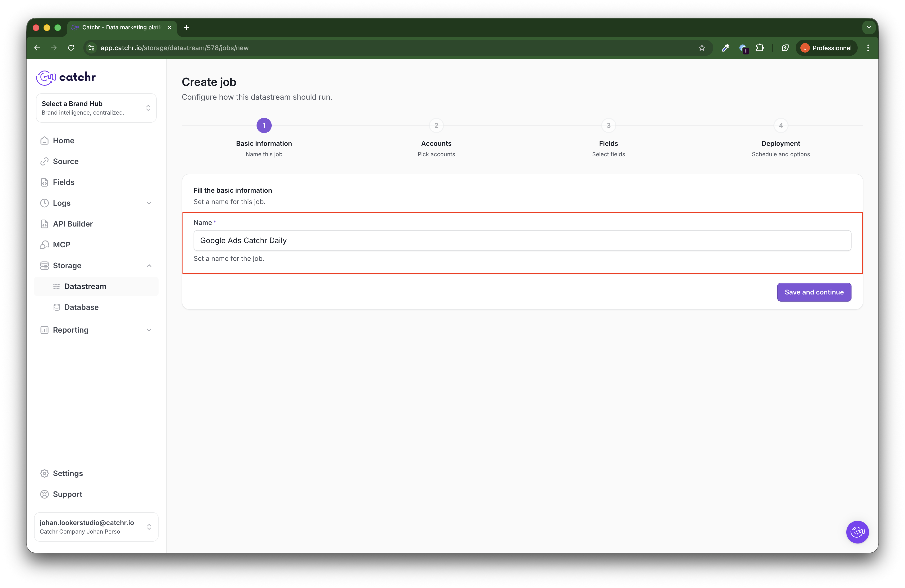This screenshot has width=905, height=588.
Task: Open the Select a Brand Hub dropdown
Action: click(96, 108)
